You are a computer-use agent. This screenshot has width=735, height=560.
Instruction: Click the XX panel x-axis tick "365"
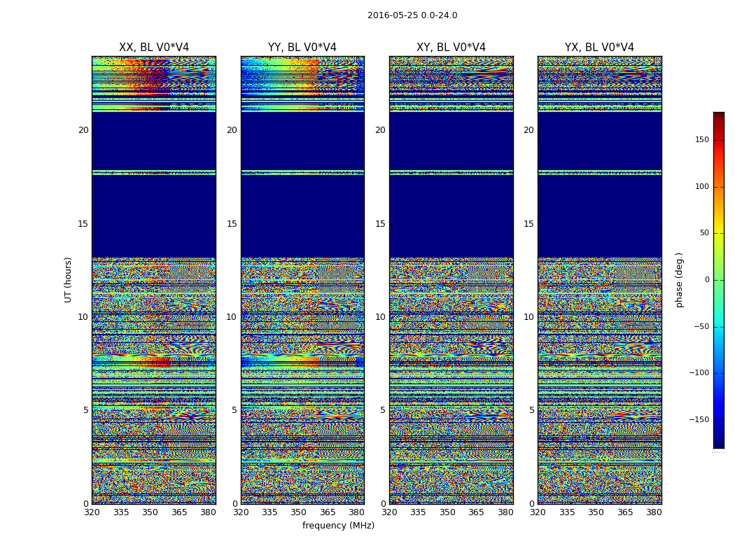click(x=179, y=512)
